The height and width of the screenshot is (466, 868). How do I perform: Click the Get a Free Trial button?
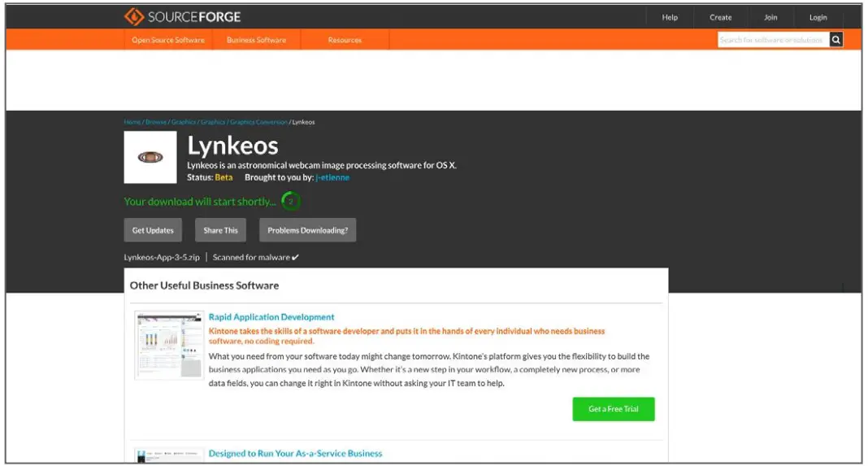click(x=613, y=409)
